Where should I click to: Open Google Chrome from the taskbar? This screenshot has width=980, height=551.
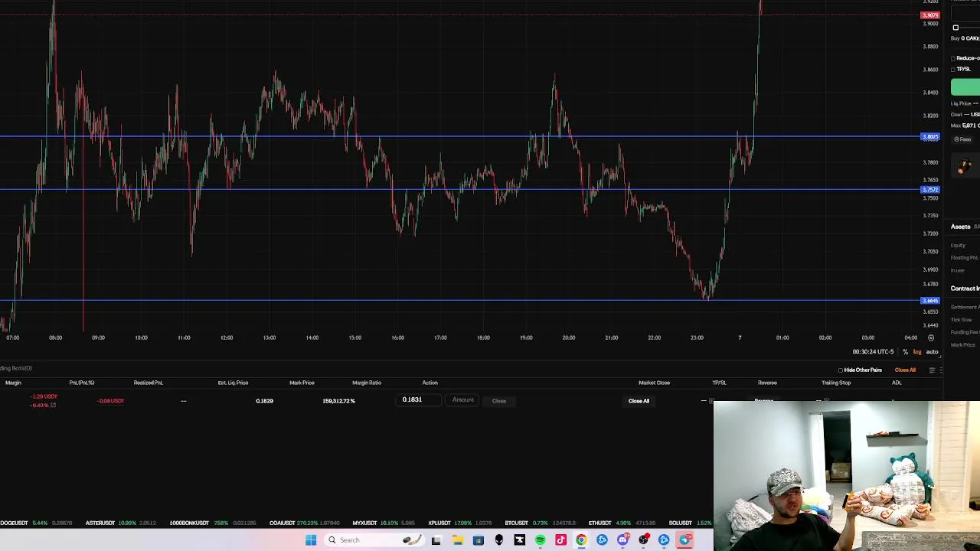point(581,540)
